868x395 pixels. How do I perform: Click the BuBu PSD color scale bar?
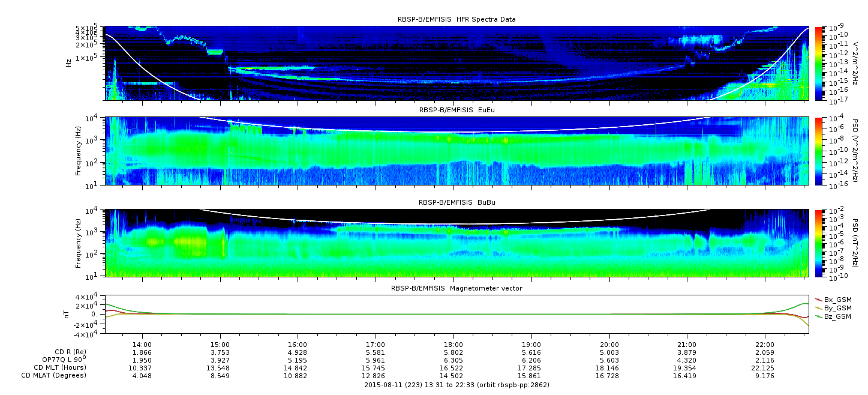[819, 243]
